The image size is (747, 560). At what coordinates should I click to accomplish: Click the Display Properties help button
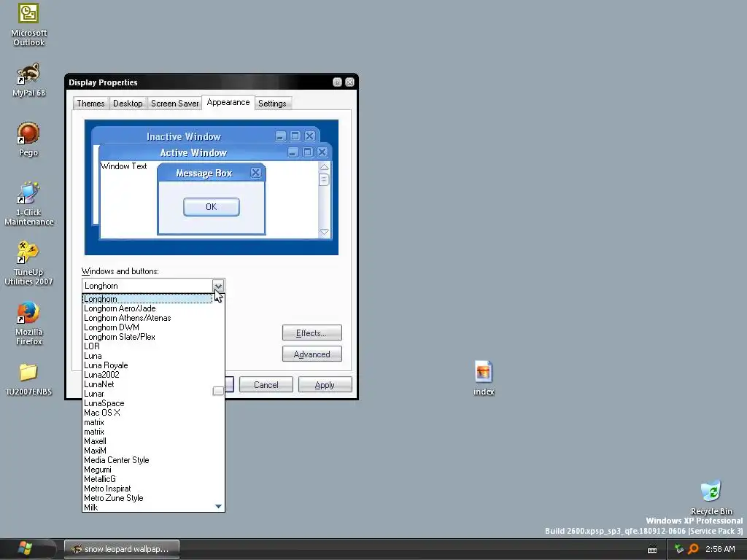pyautogui.click(x=337, y=82)
